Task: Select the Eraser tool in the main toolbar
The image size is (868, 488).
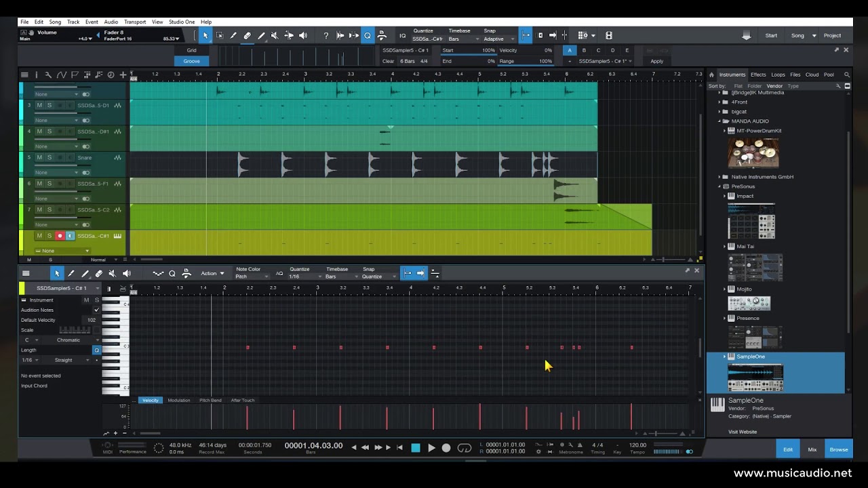Action: [247, 35]
